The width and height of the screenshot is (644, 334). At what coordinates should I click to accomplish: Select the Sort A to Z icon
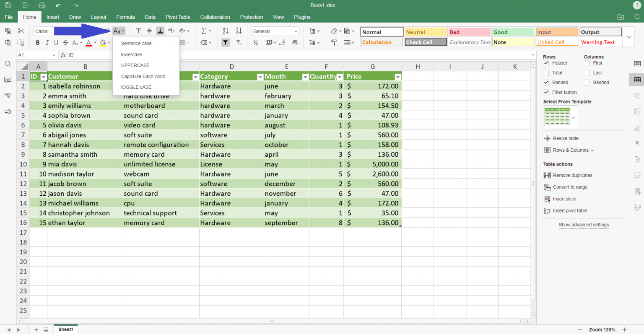225,31
